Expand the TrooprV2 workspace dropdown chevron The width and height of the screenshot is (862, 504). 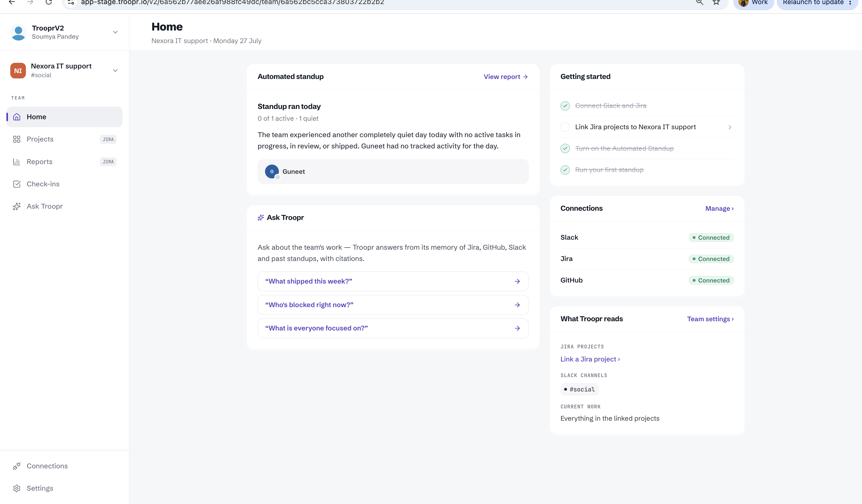115,32
